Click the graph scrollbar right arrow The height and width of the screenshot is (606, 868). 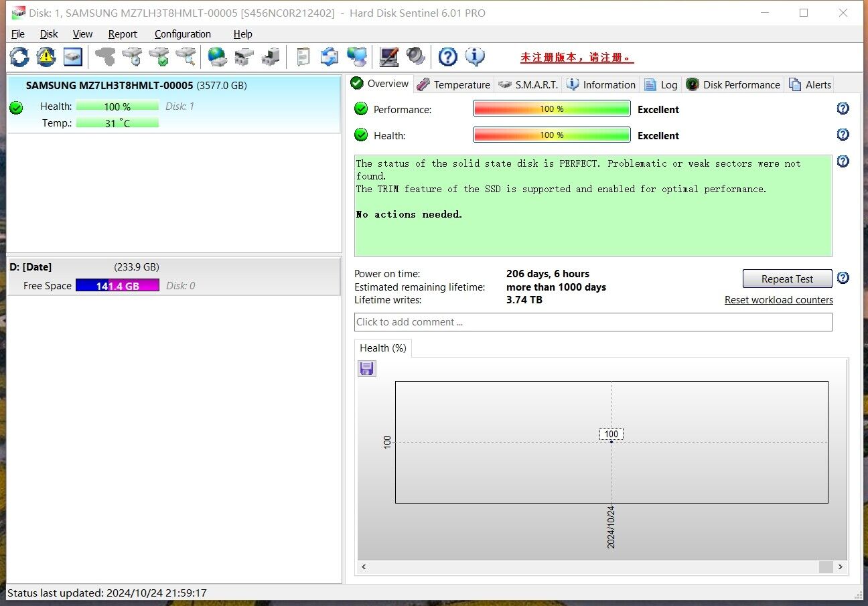tap(841, 567)
